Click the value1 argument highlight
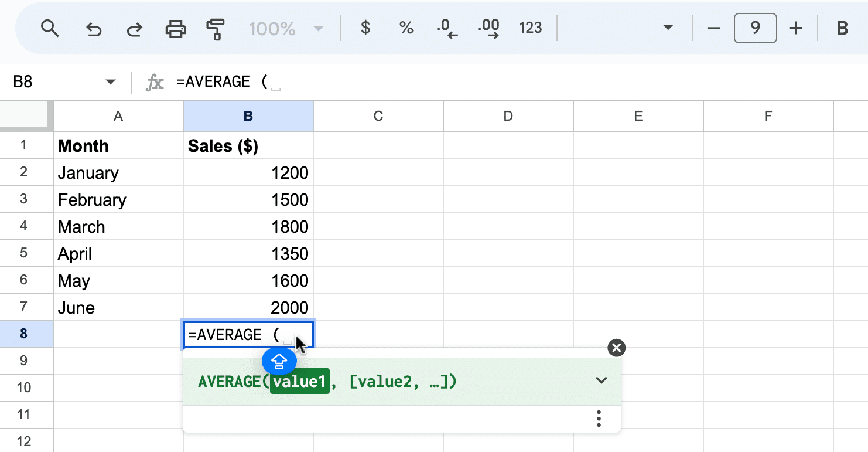The height and width of the screenshot is (452, 868). tap(300, 382)
